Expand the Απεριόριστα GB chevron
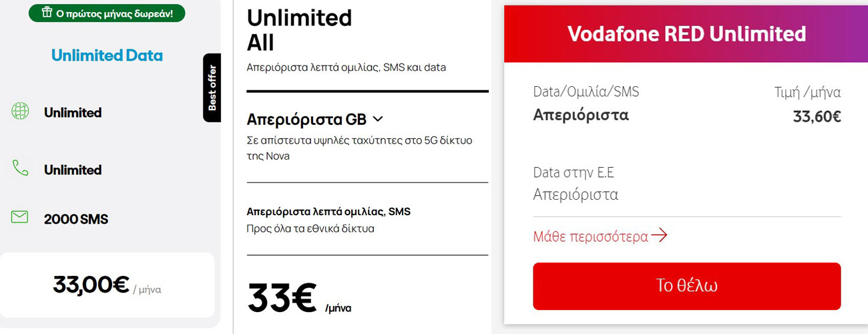This screenshot has width=868, height=334. [377, 119]
